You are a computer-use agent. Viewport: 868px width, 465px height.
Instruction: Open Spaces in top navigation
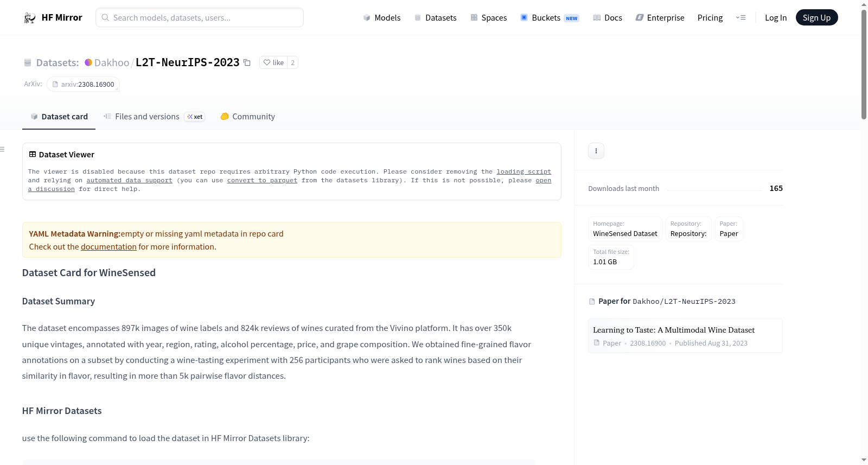[489, 18]
